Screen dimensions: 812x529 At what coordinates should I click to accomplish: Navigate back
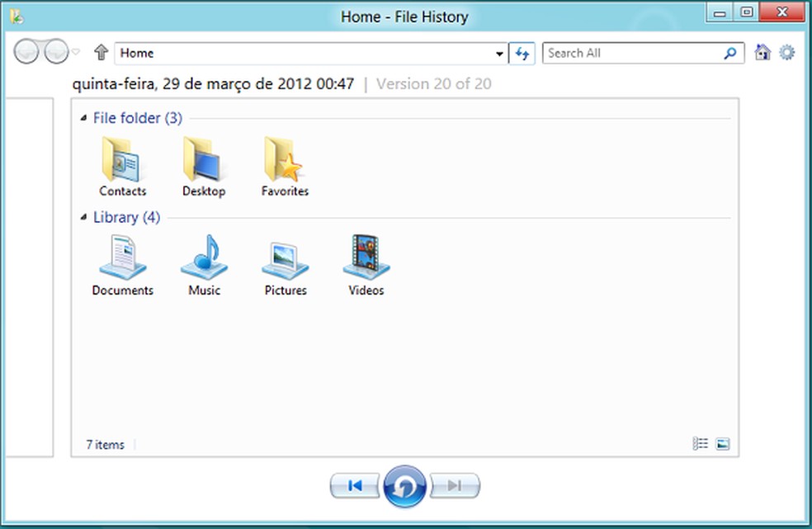point(26,51)
